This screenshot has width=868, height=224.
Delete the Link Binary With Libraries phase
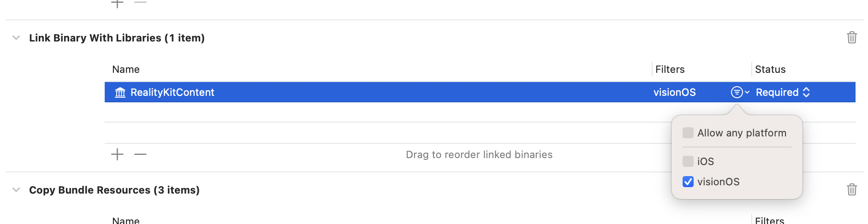tap(851, 37)
